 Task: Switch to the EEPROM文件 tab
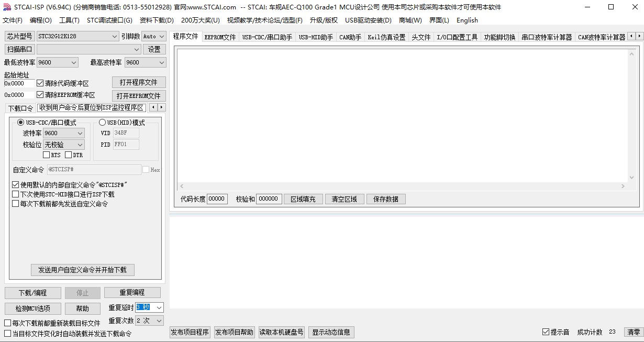click(x=220, y=37)
